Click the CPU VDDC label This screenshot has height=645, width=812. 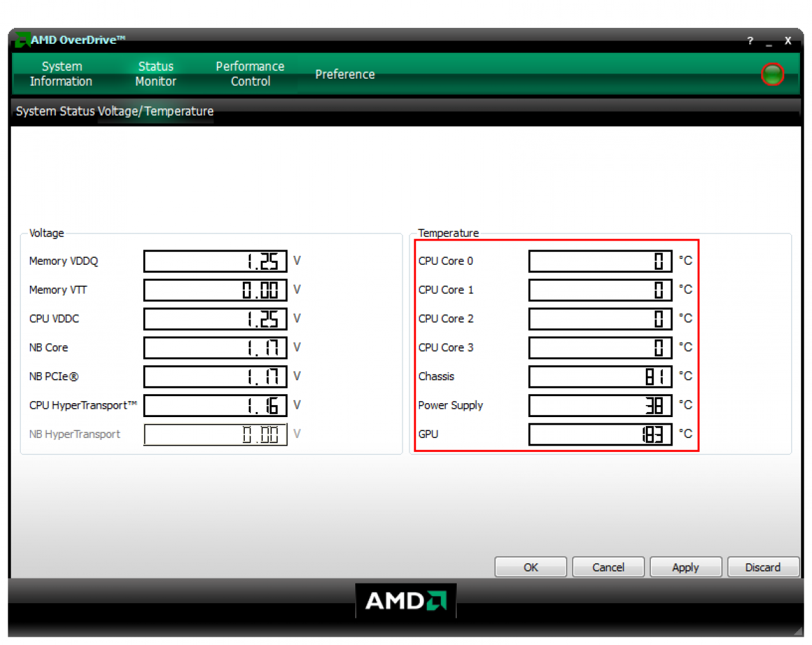tap(54, 319)
